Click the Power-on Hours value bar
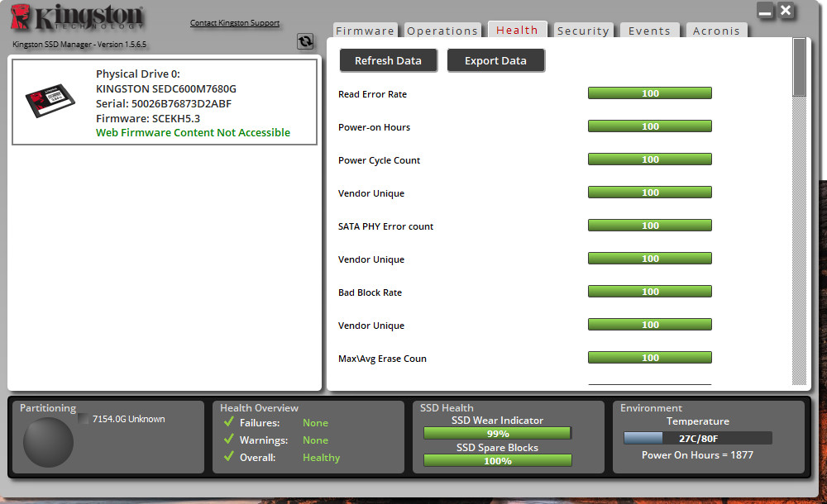Screen dimensions: 827x504 click(x=650, y=126)
